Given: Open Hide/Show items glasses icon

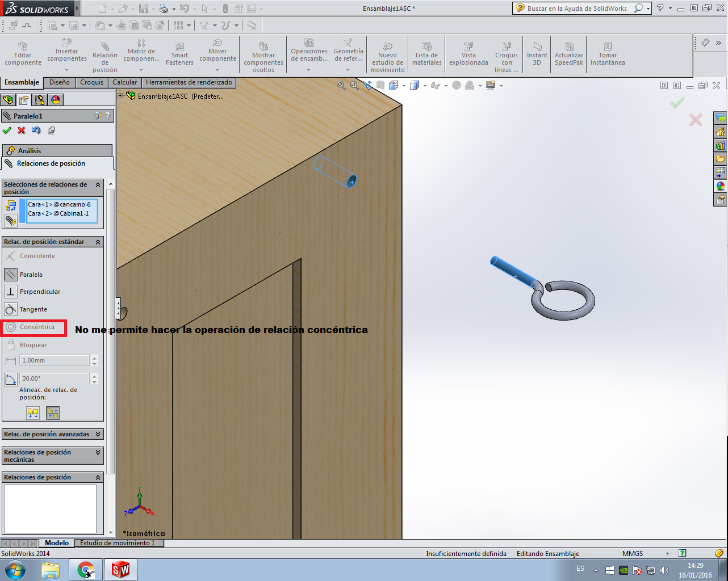Looking at the screenshot, I should pyautogui.click(x=435, y=86).
